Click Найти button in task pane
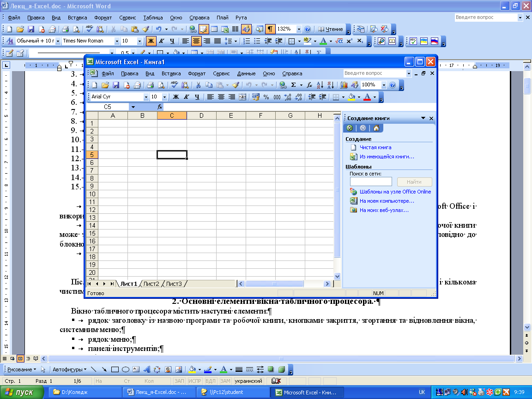 tap(414, 182)
